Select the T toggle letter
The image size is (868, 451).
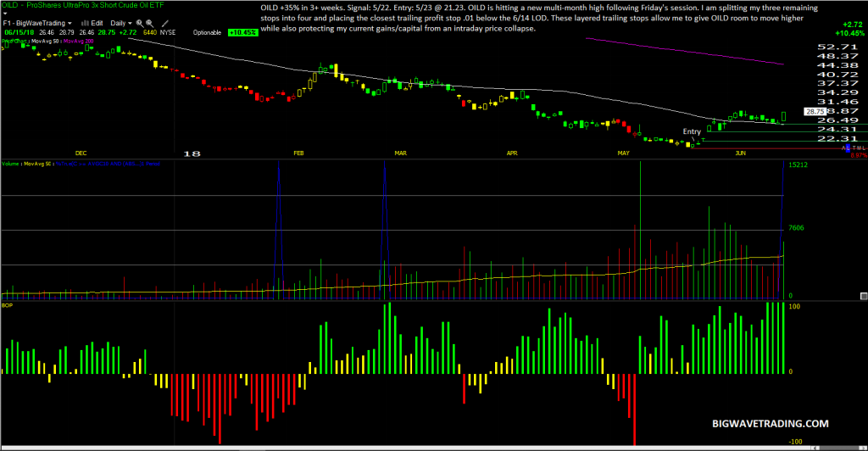pyautogui.click(x=854, y=148)
